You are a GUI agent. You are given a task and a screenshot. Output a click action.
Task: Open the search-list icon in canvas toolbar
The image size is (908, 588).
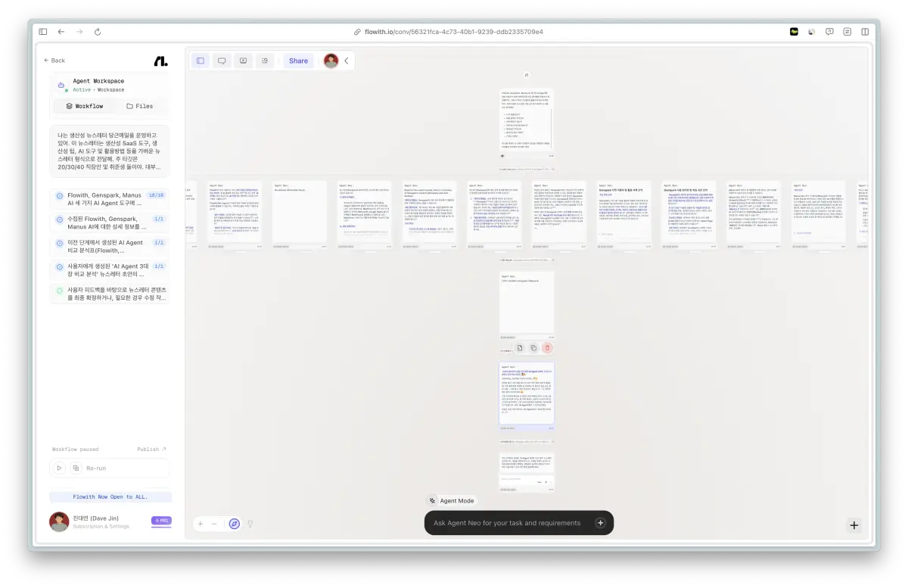point(264,61)
